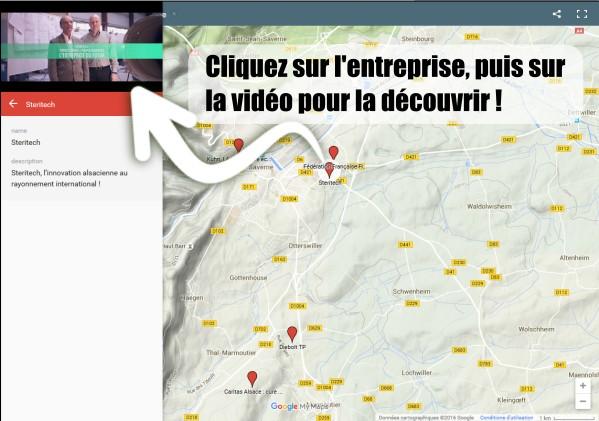Click the Altenheim town label

[574, 258]
